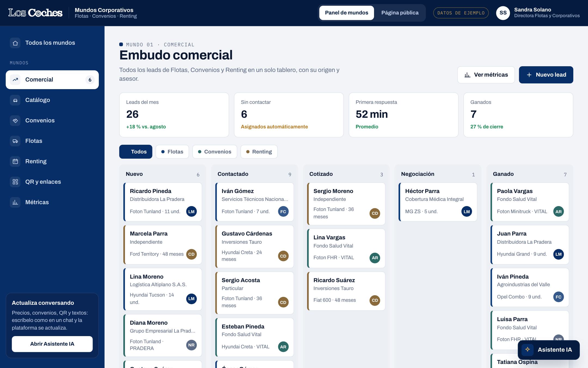Click LM avatar on Ricardo Pineda card

(191, 212)
